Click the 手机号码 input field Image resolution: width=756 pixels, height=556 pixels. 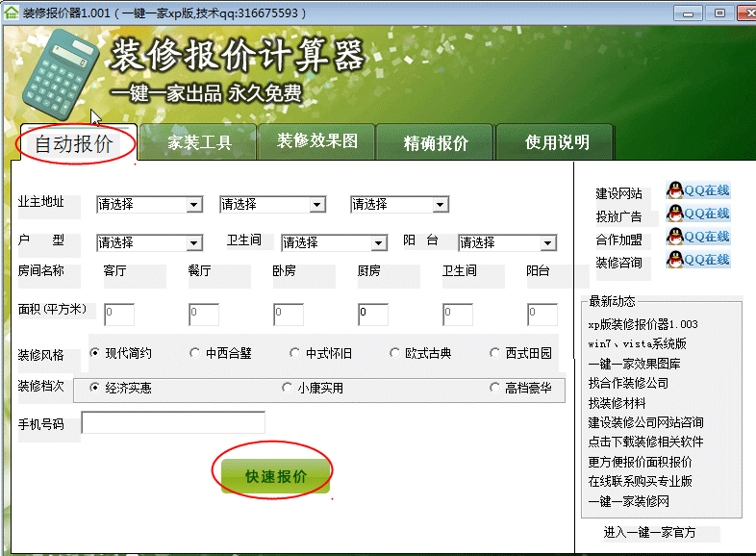[173, 423]
